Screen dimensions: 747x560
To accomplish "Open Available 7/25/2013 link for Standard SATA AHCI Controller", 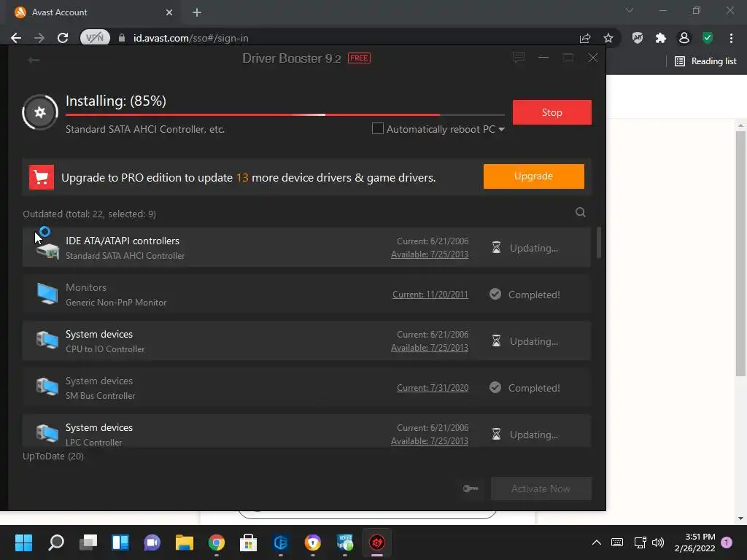I will click(x=429, y=254).
